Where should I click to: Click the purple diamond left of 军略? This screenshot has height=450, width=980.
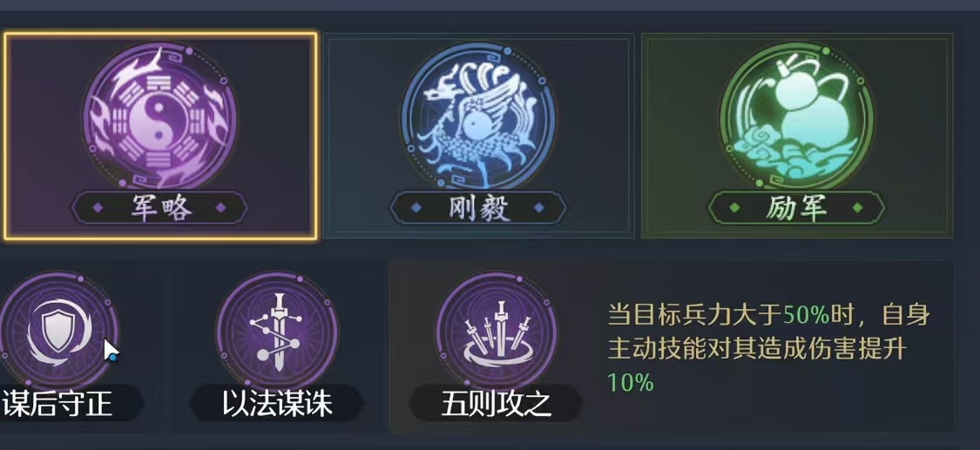(98, 208)
